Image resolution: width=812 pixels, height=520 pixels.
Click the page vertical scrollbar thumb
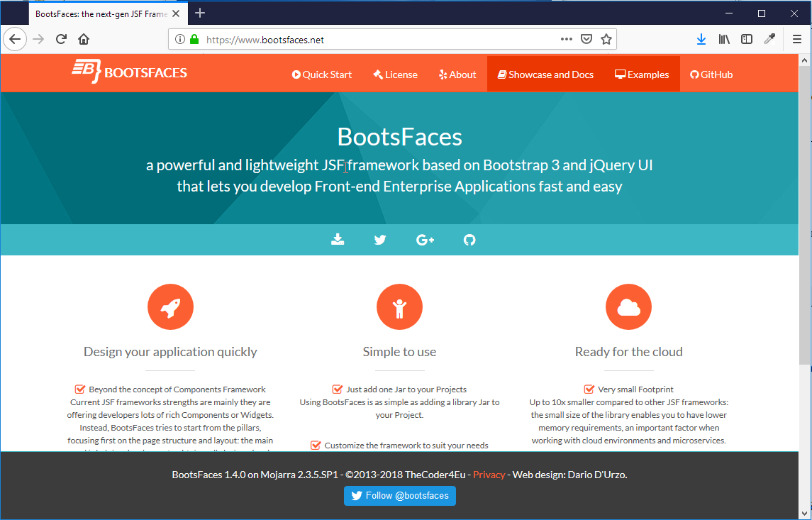click(x=804, y=215)
